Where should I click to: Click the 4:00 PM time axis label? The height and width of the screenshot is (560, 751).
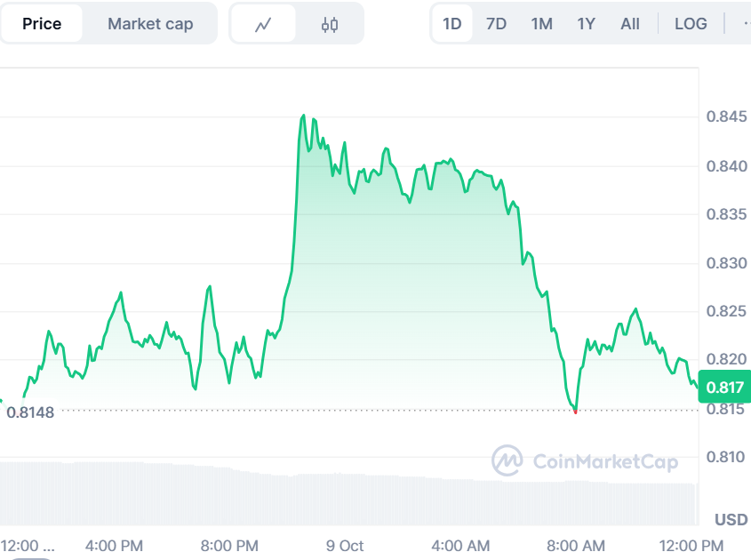point(114,545)
